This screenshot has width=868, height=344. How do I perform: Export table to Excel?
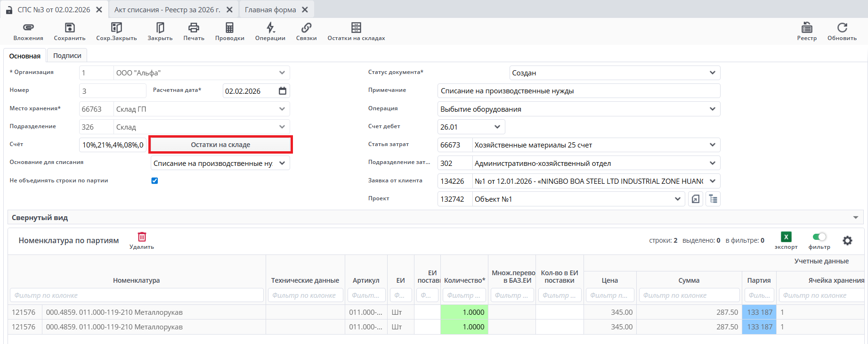[786, 237]
